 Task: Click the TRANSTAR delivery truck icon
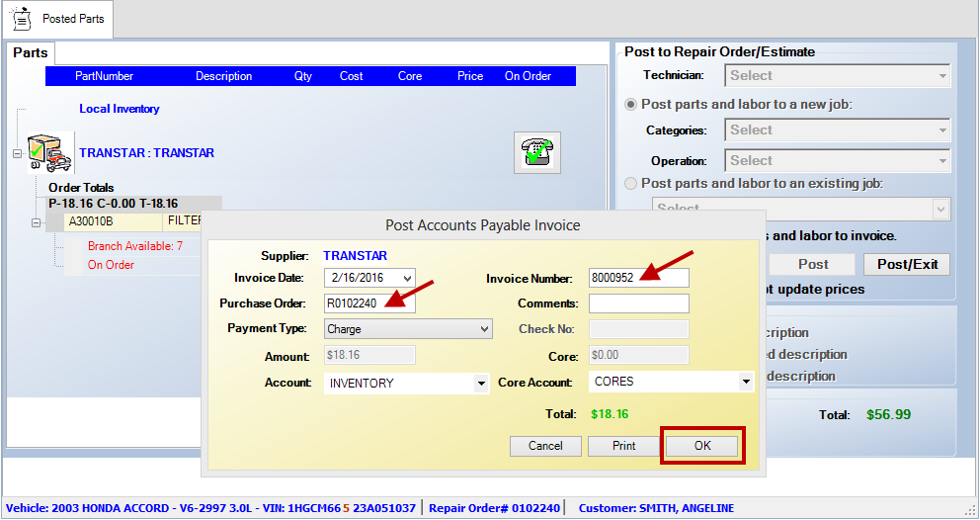(x=49, y=153)
